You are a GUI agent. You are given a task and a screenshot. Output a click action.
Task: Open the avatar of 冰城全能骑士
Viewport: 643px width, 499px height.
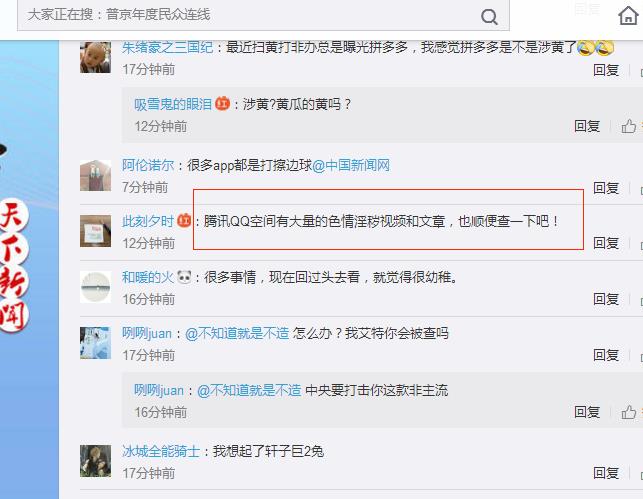click(x=95, y=461)
